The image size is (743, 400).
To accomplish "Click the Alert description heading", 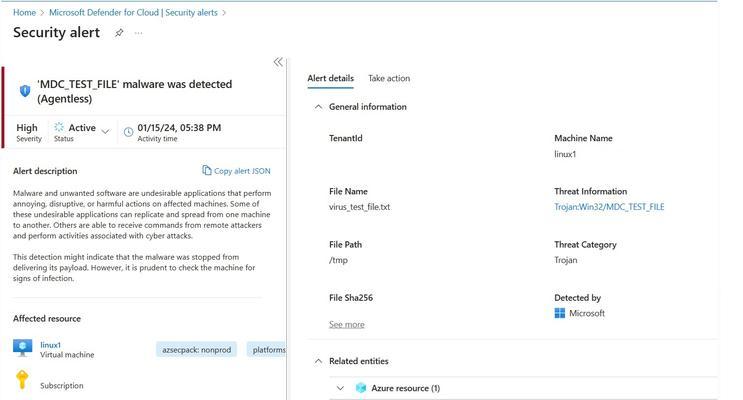I will click(x=45, y=171).
